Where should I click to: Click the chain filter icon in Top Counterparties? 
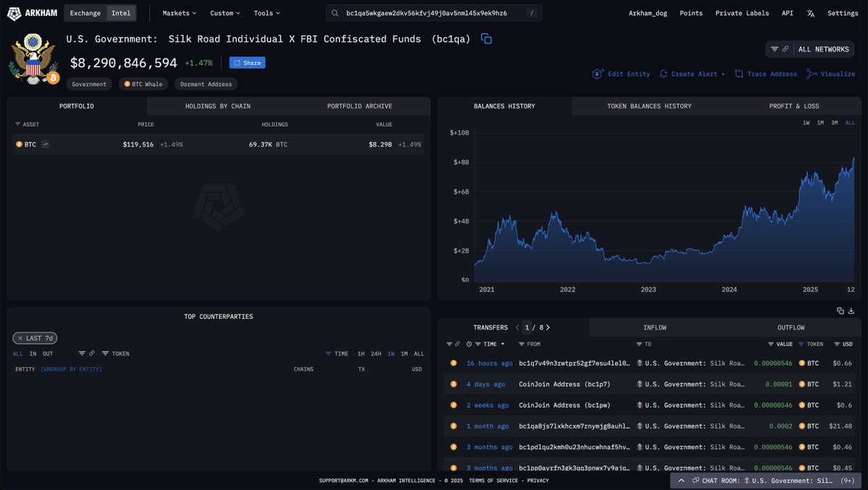91,353
